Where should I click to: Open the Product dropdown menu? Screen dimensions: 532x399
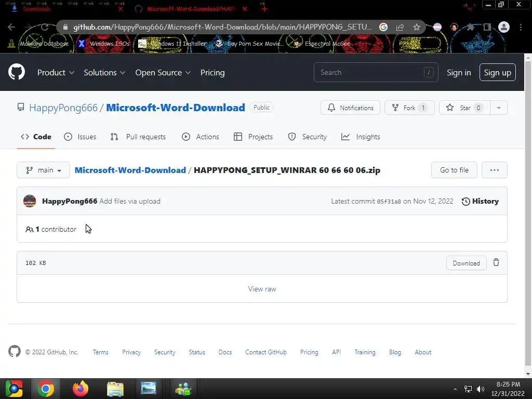[x=56, y=73]
